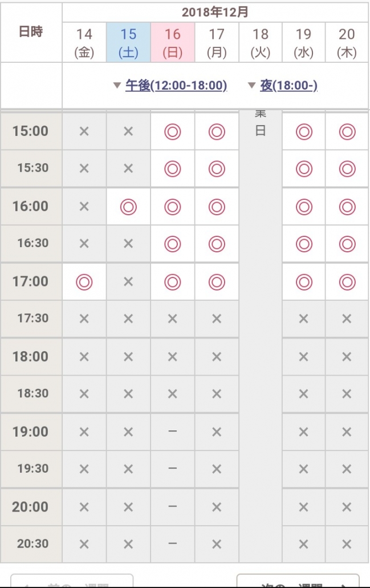Viewport: 370px width, 588px height.
Task: Pick 17:00 slot on Sunday 16
Action: pos(173,282)
